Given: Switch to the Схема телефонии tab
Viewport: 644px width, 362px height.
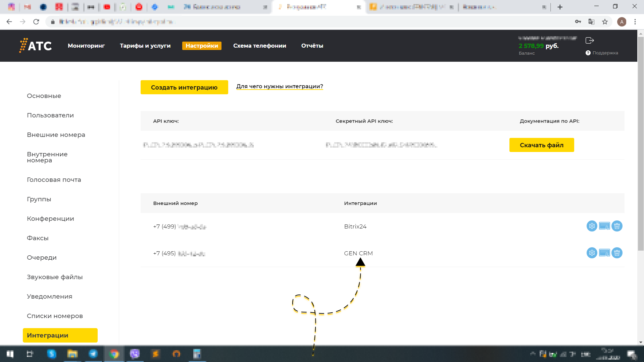Looking at the screenshot, I should (x=259, y=46).
